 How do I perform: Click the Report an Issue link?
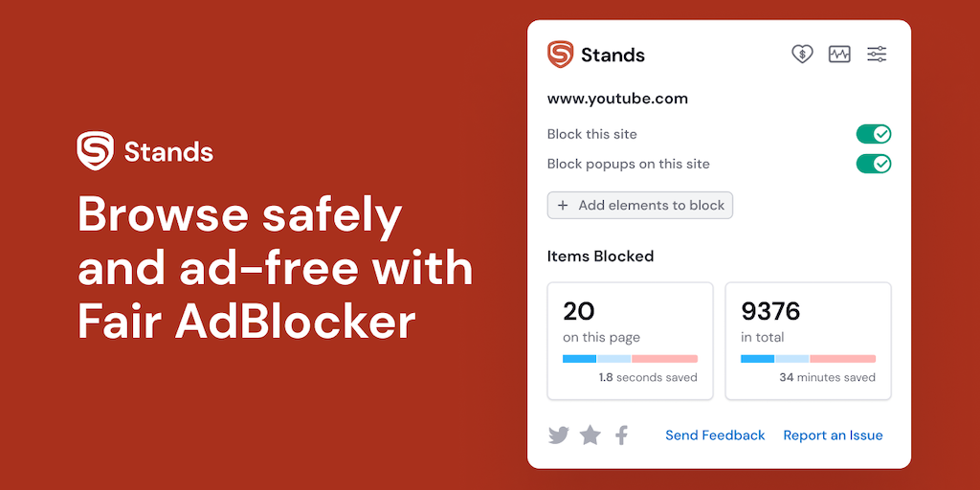pos(833,435)
